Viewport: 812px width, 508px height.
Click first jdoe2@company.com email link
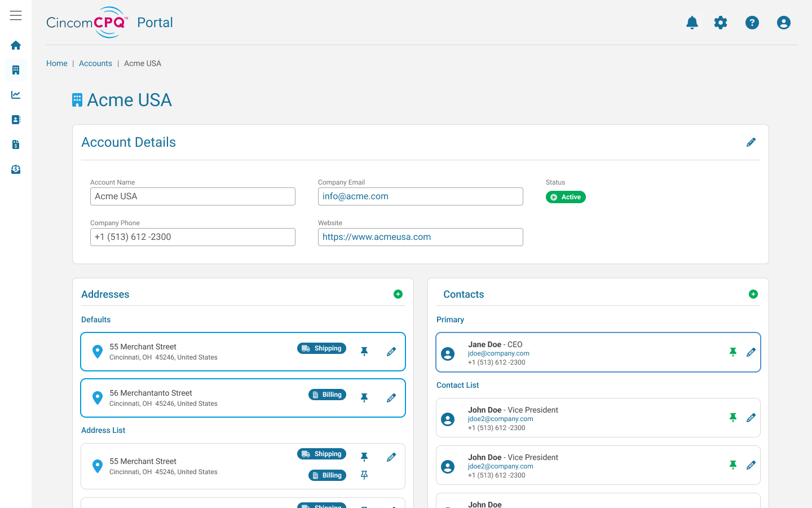pos(501,419)
